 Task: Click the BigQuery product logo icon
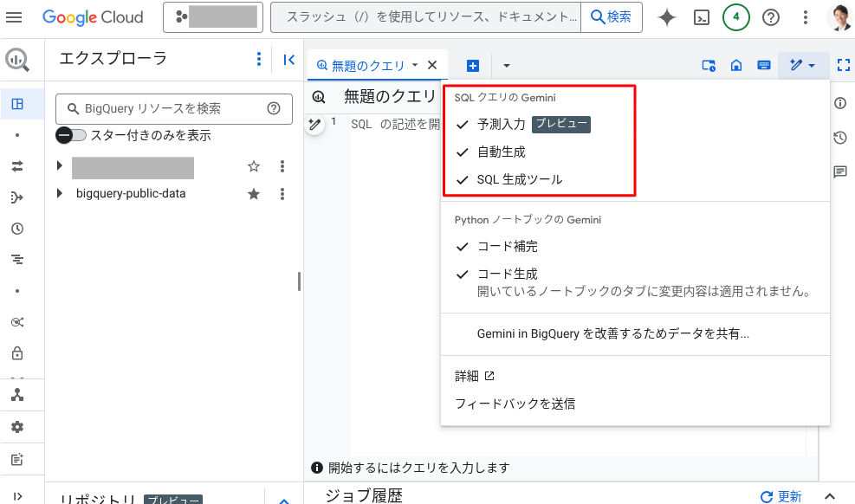click(17, 60)
